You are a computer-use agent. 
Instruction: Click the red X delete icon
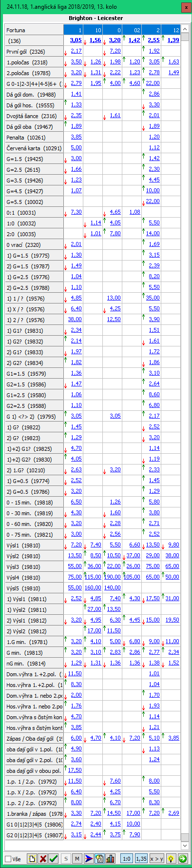tap(42, 858)
